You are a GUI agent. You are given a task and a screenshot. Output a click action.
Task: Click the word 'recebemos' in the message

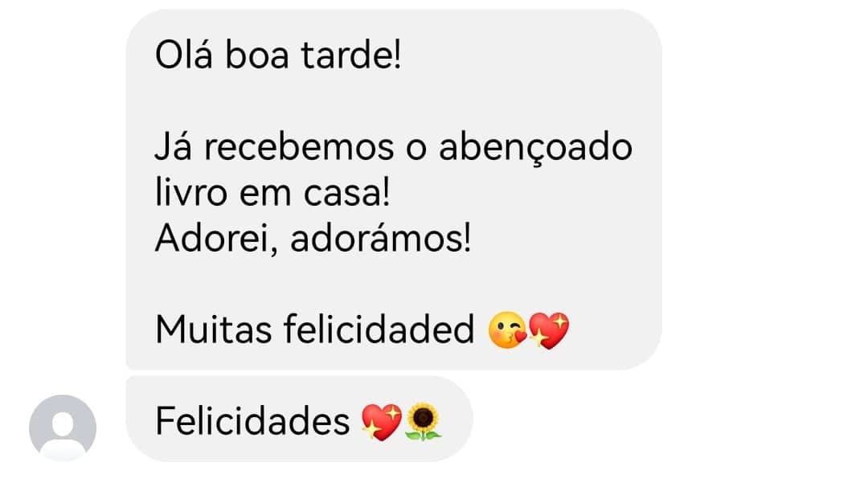(x=299, y=147)
